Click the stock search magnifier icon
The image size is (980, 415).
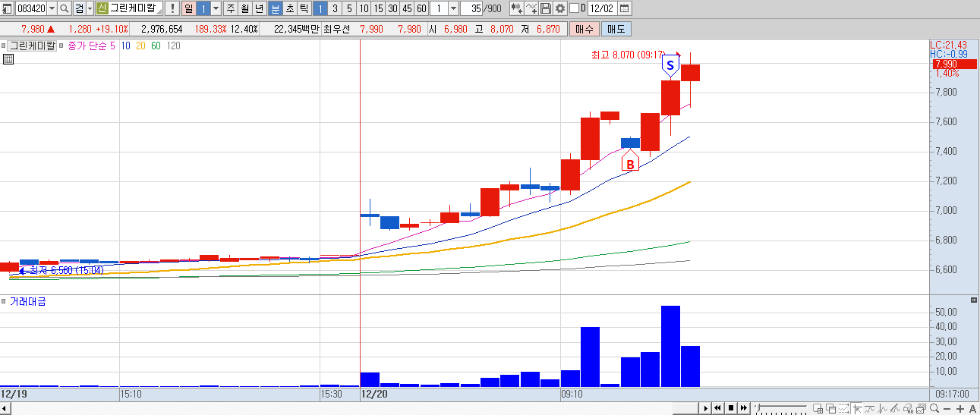65,8
